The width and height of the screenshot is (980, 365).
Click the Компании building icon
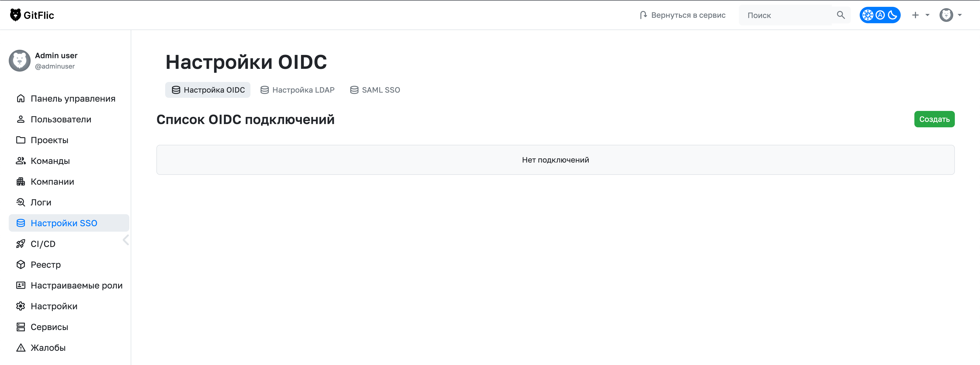(x=21, y=181)
